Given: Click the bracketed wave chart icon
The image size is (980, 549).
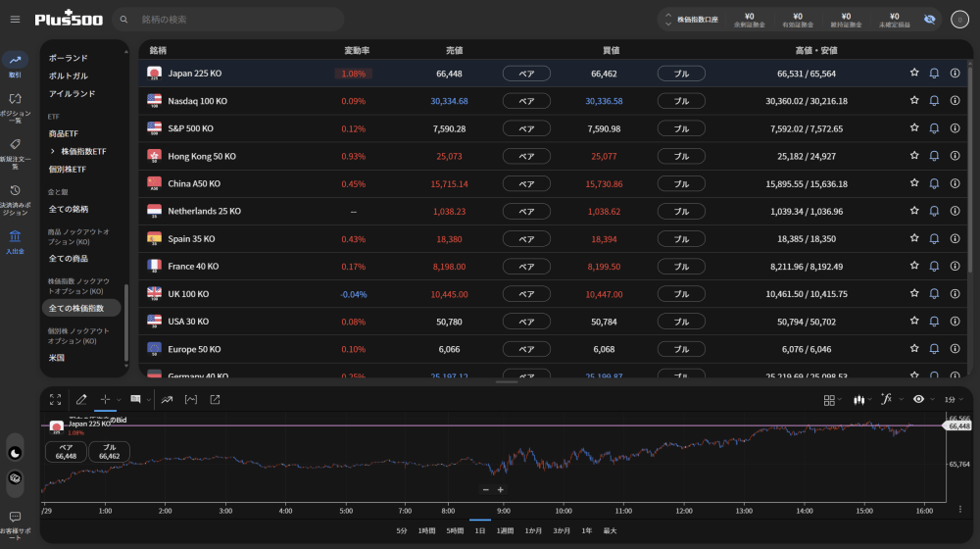Looking at the screenshot, I should coord(191,400).
